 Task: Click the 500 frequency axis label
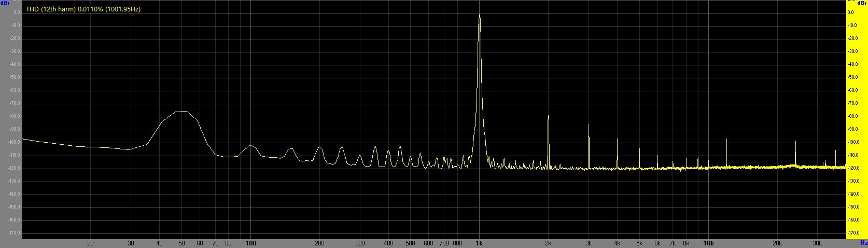(411, 243)
